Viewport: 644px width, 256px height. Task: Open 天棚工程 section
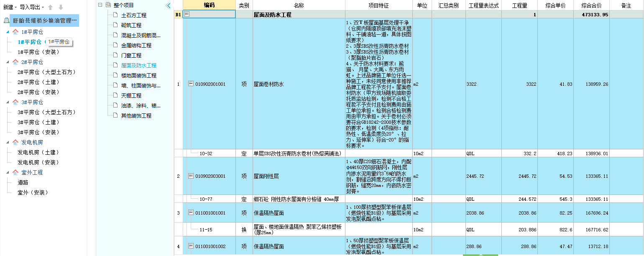(x=131, y=95)
